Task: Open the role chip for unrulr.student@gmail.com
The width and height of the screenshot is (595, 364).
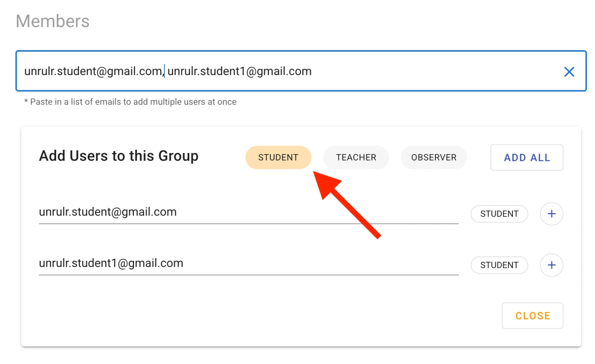Action: click(499, 214)
